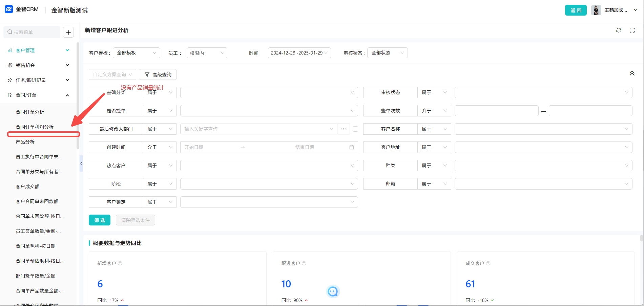
Task: Click the 返回 button
Action: (576, 10)
